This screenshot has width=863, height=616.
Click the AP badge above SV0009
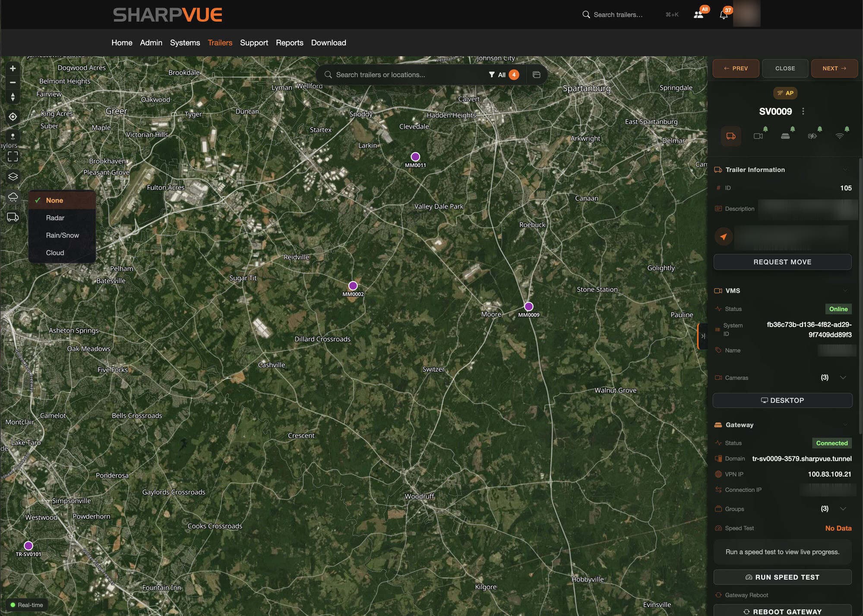tap(785, 93)
